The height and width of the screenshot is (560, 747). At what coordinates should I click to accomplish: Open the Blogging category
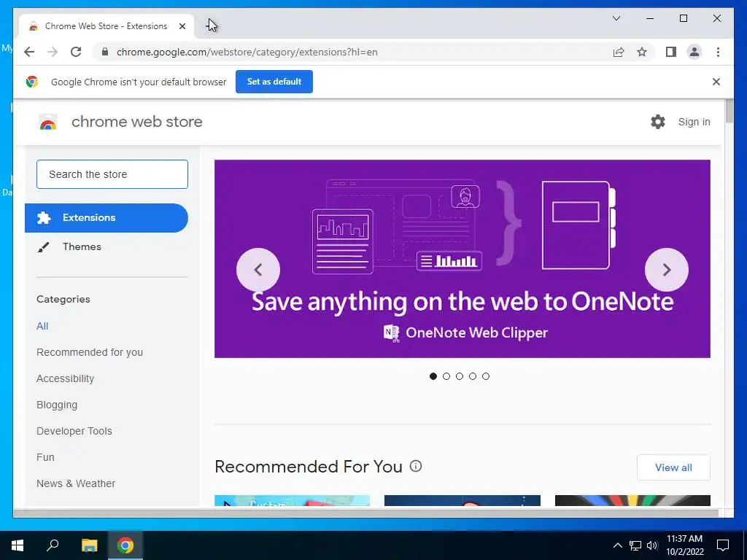click(57, 405)
